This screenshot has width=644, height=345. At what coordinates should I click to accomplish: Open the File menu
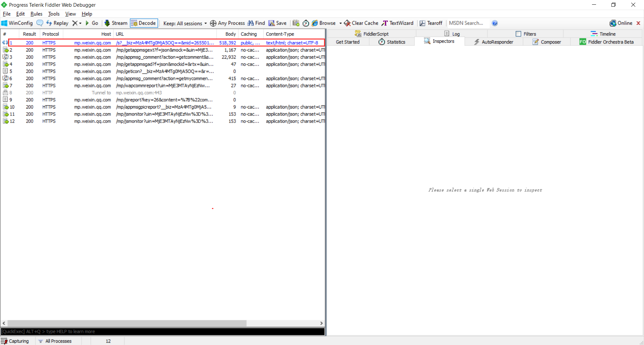(x=7, y=14)
